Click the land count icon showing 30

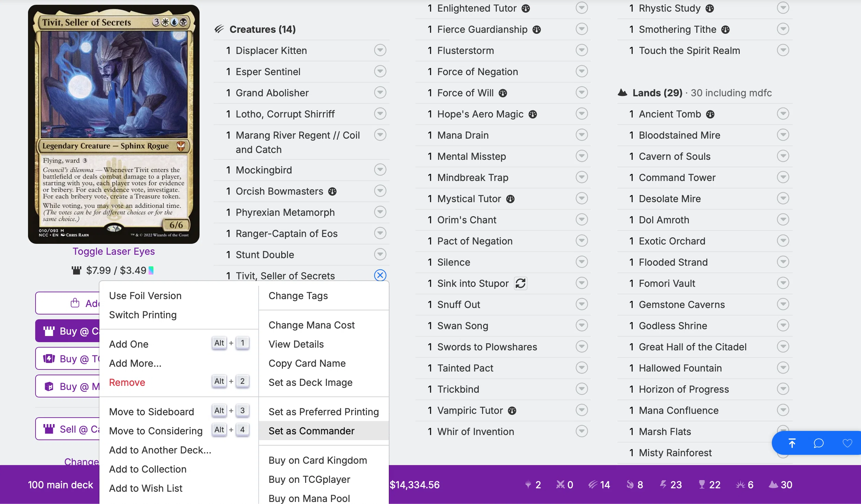[773, 485]
